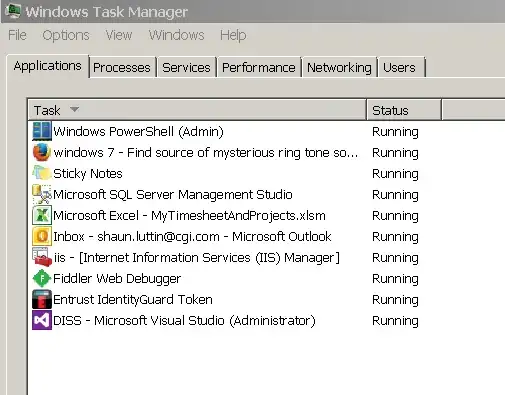Click the Microsoft Excel icon
The image size is (505, 395).
(x=42, y=215)
